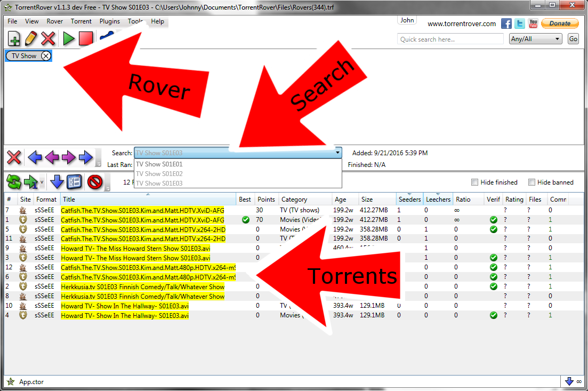The image size is (588, 391).
Task: Click the red X icon beside the search arrows
Action: (x=14, y=157)
